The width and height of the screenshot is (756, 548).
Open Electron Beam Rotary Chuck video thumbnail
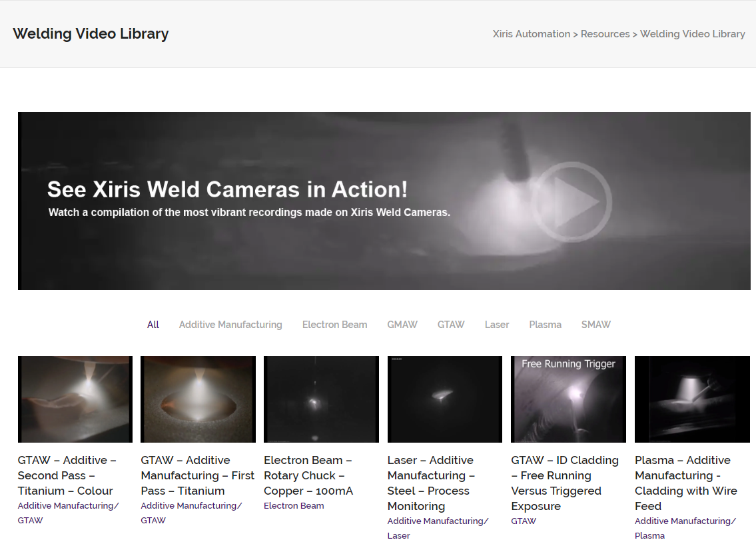pos(321,399)
